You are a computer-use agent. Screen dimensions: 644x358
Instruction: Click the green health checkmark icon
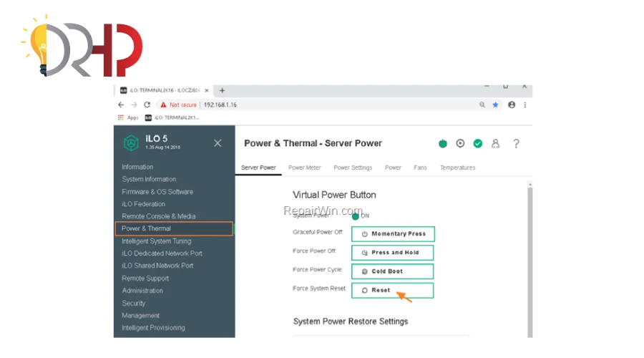coord(478,143)
